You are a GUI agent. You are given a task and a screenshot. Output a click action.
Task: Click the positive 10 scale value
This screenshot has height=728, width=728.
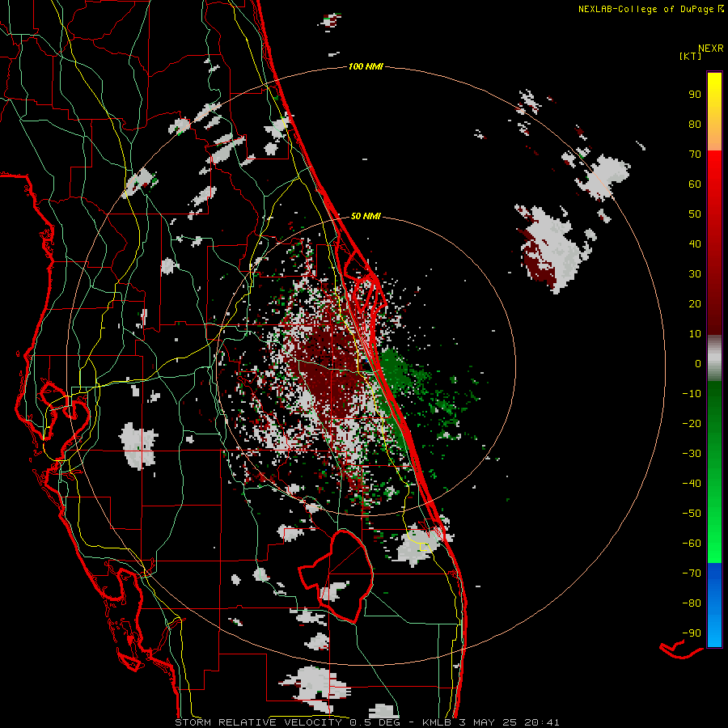pos(695,334)
